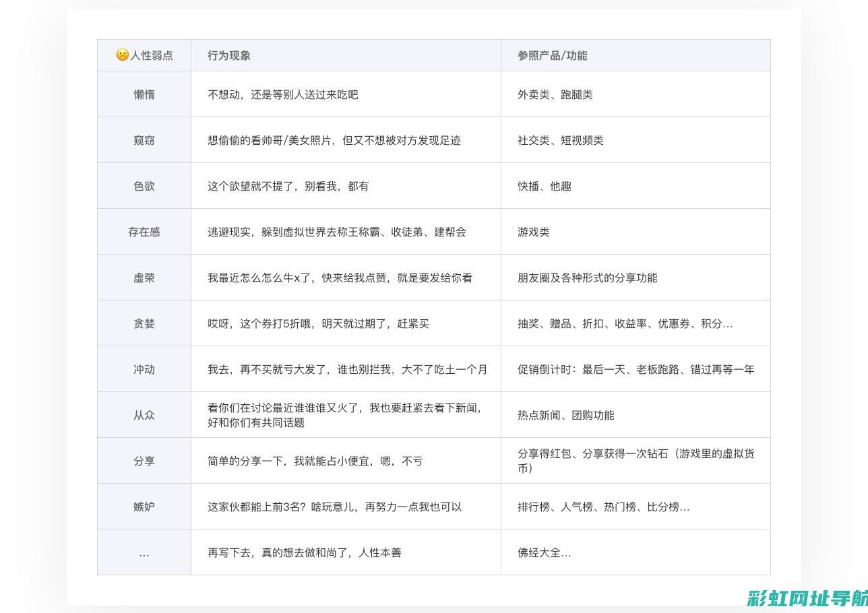Click the 虚荣 row label
The image size is (868, 613).
[x=144, y=278]
